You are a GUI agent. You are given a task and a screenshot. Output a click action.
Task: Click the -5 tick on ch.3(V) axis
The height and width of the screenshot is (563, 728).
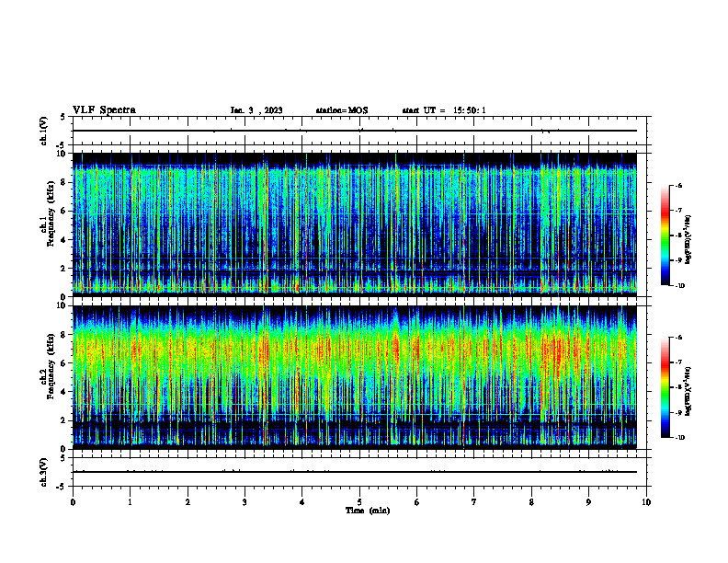coord(62,487)
